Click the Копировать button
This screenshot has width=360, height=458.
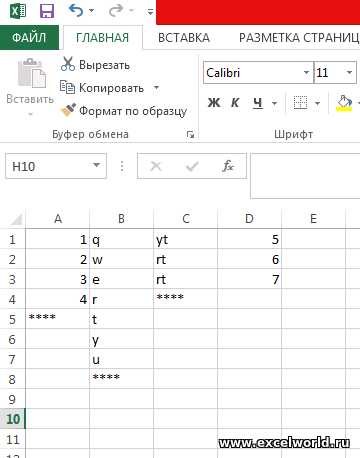[x=102, y=88]
